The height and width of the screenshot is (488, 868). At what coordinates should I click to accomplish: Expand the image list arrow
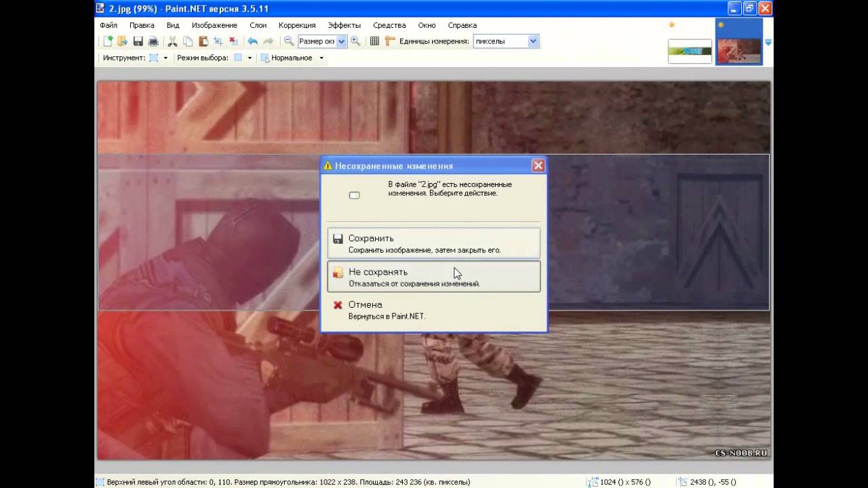click(x=768, y=42)
